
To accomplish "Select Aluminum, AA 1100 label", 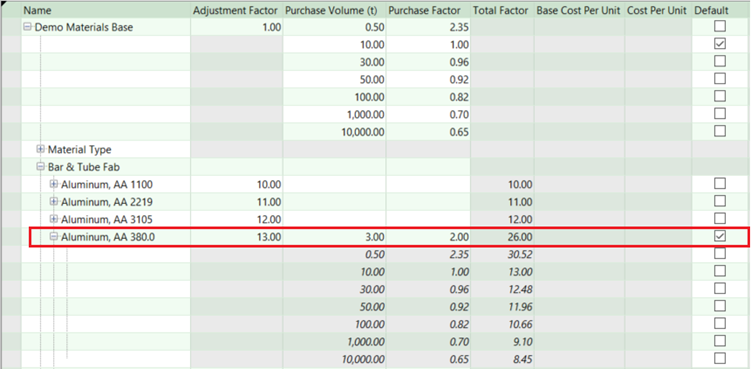I will (107, 185).
